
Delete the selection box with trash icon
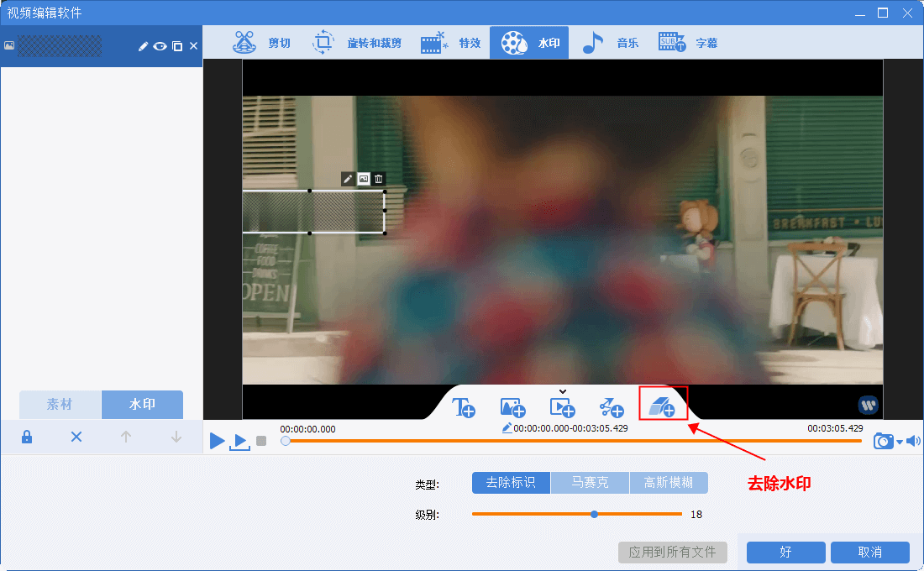tap(379, 179)
